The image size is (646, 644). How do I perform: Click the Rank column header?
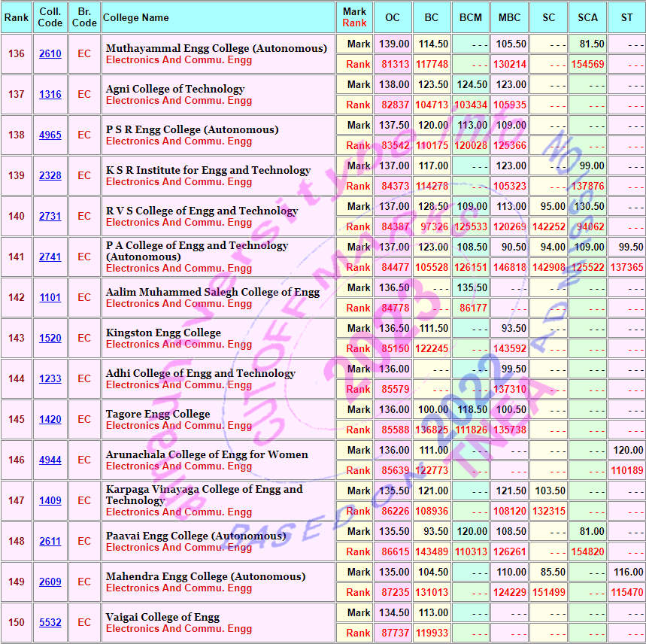[16, 17]
